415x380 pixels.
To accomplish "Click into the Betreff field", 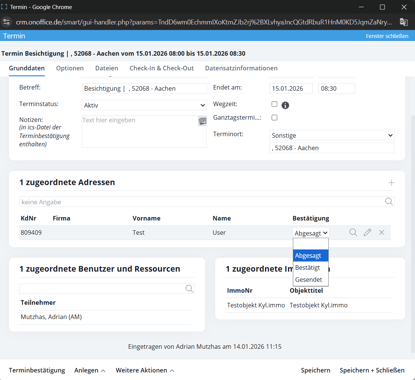I will tap(144, 88).
